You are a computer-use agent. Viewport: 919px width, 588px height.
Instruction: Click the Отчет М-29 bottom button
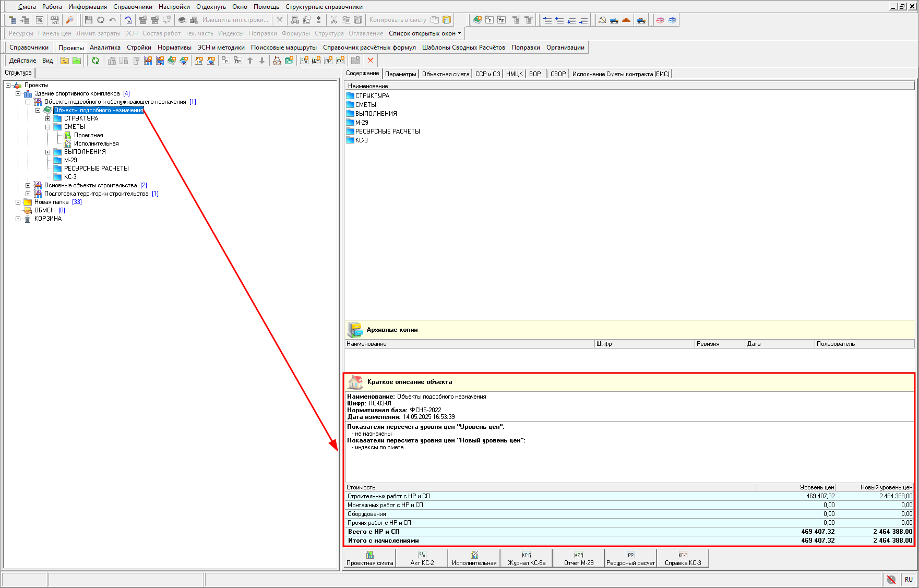pyautogui.click(x=579, y=558)
